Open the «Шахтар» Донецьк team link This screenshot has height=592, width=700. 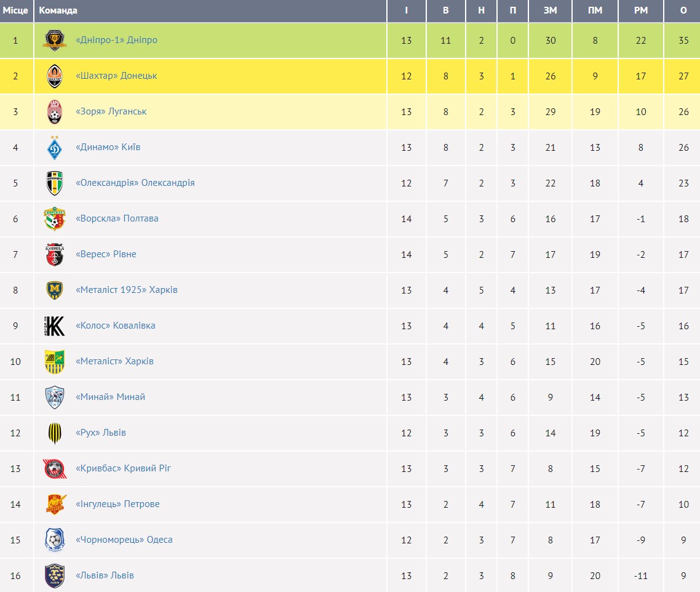[x=116, y=76]
